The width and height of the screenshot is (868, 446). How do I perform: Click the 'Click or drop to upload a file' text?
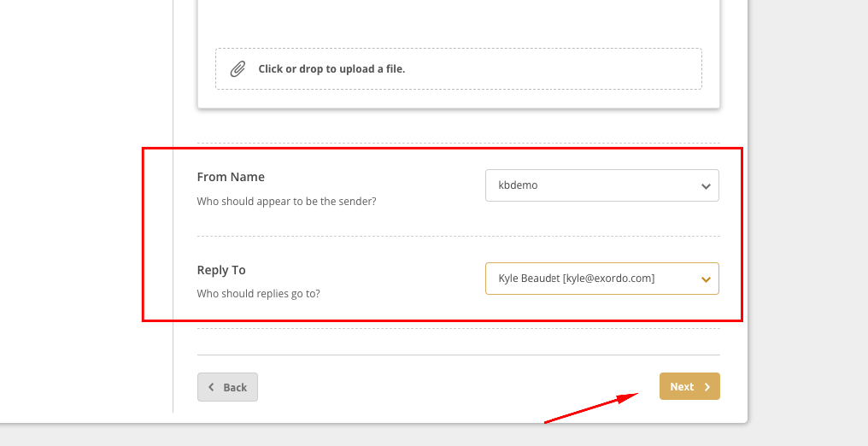point(331,69)
